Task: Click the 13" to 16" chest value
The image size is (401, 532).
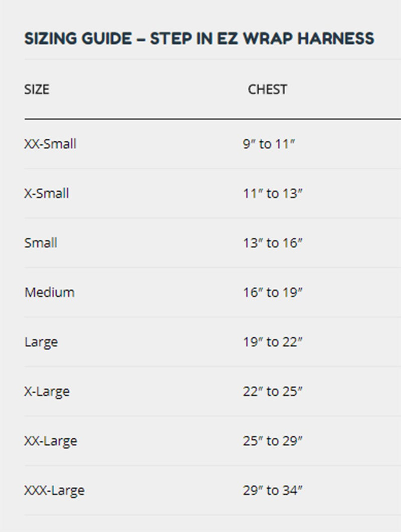Action: click(272, 243)
